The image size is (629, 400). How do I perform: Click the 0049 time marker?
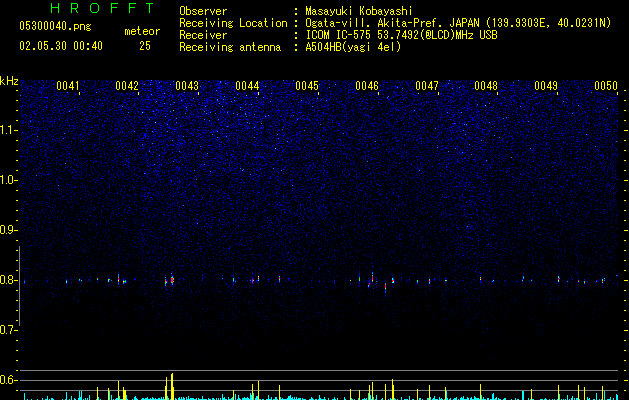click(546, 86)
